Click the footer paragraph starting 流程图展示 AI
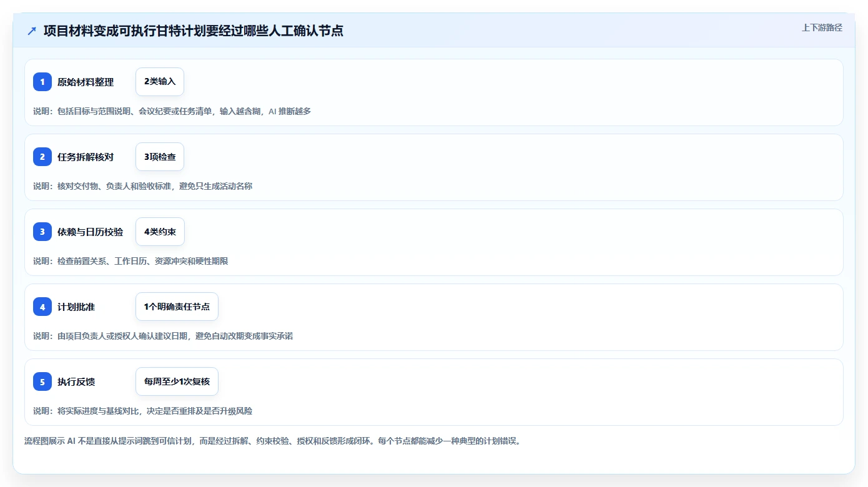This screenshot has width=868, height=487. point(272,441)
